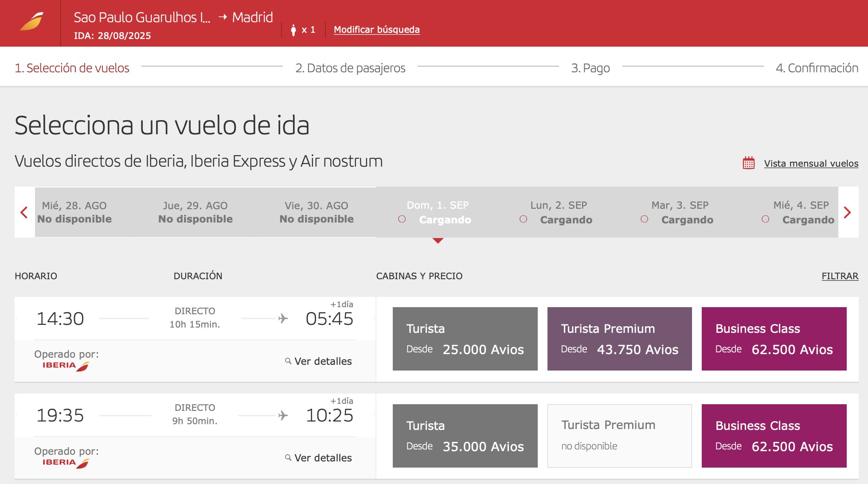Click the 10h 15min. duration text

[195, 324]
